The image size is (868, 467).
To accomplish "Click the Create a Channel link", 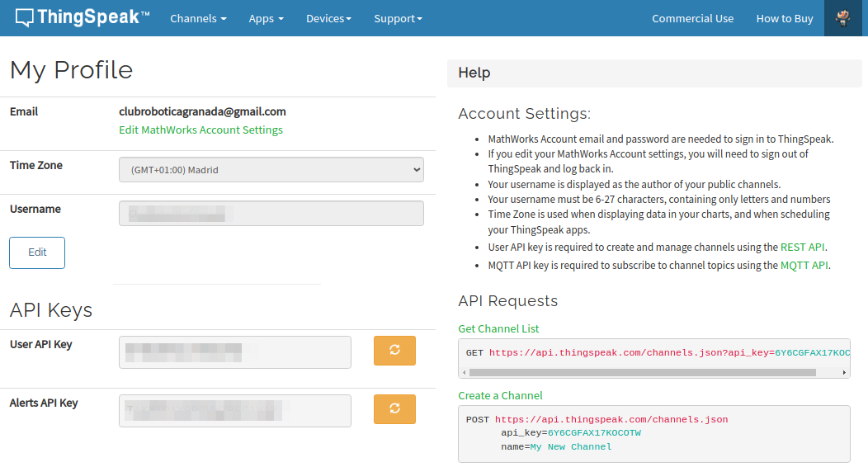I will click(x=500, y=395).
